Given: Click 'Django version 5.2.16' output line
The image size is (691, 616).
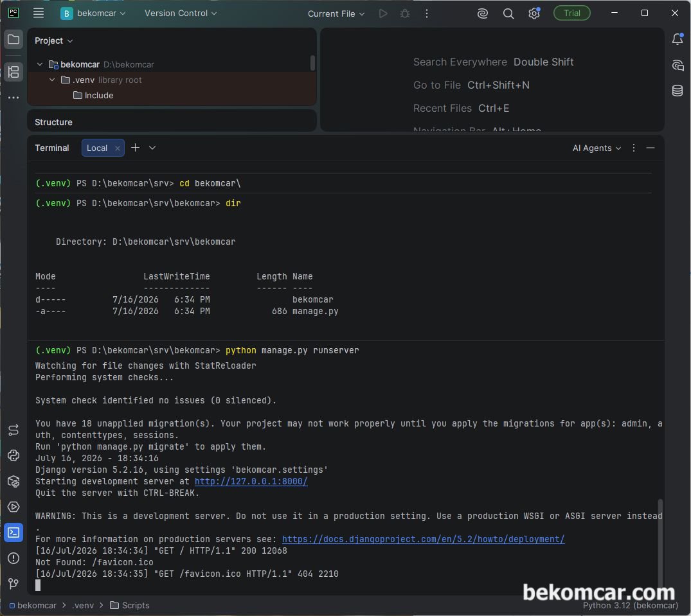Looking at the screenshot, I should (x=181, y=470).
